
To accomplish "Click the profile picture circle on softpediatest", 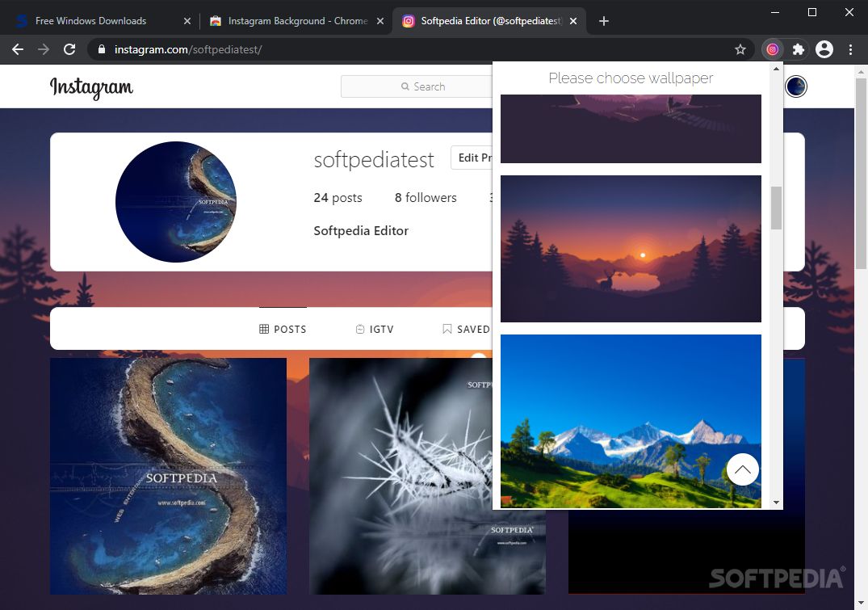I will click(175, 202).
